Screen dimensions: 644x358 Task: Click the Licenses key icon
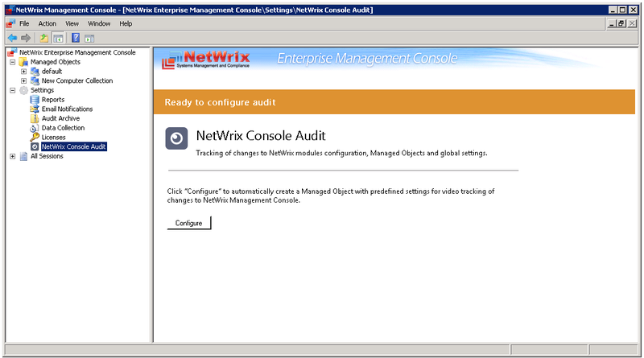point(35,137)
